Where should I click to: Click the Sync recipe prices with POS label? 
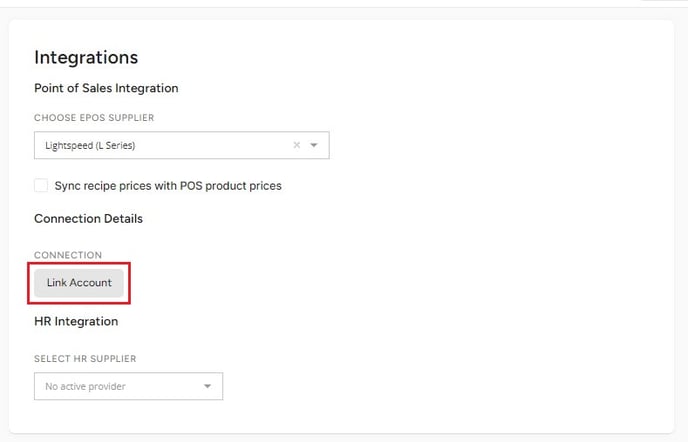pyautogui.click(x=168, y=186)
